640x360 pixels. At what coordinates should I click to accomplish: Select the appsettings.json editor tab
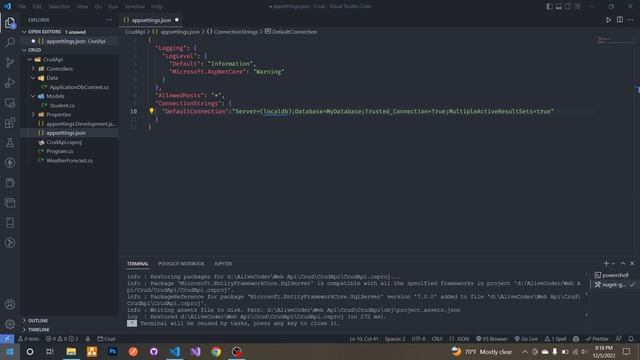click(x=151, y=20)
